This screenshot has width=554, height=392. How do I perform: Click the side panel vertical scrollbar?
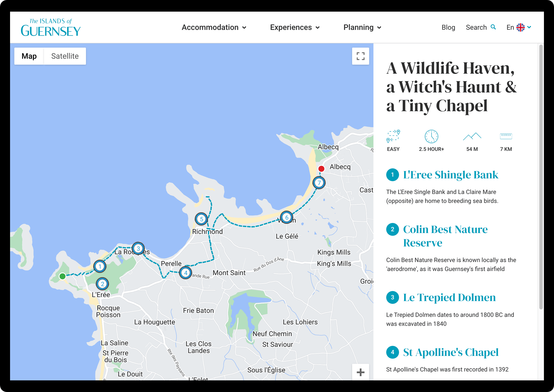point(541,176)
